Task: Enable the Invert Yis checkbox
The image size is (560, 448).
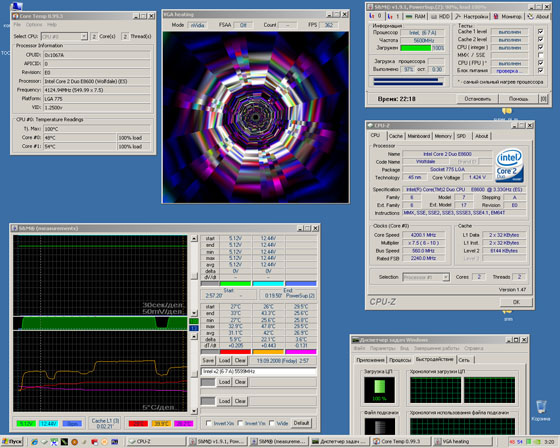Action: click(x=240, y=423)
